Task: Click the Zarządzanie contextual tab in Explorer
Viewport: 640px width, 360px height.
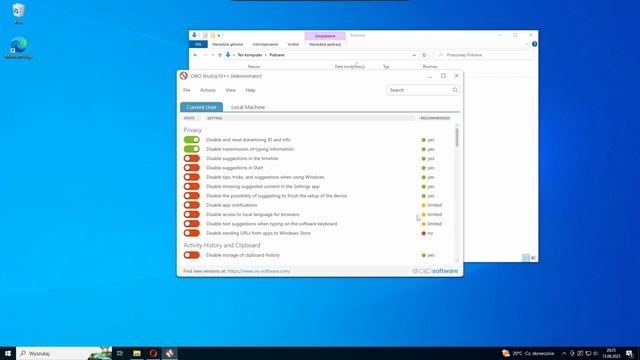Action: (x=325, y=36)
